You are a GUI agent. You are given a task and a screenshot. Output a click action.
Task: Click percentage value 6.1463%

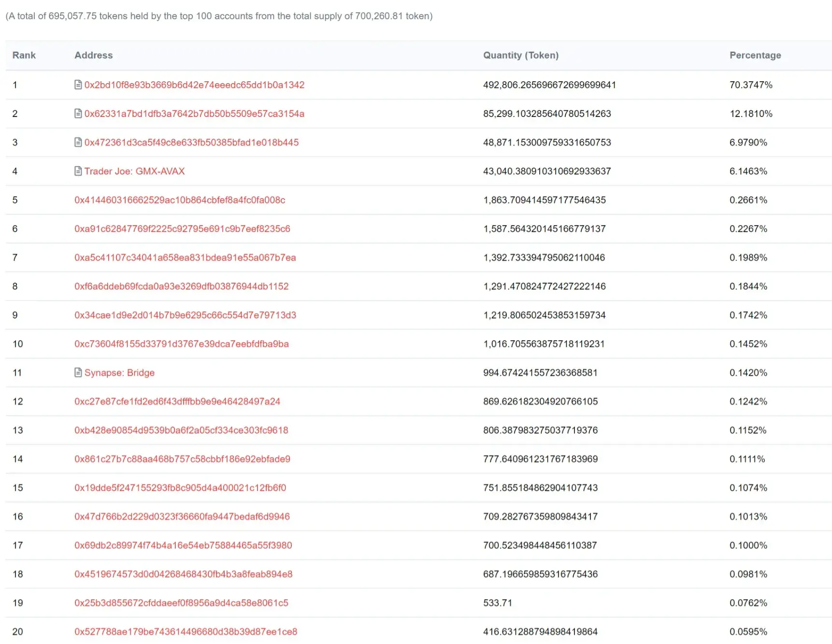748,171
